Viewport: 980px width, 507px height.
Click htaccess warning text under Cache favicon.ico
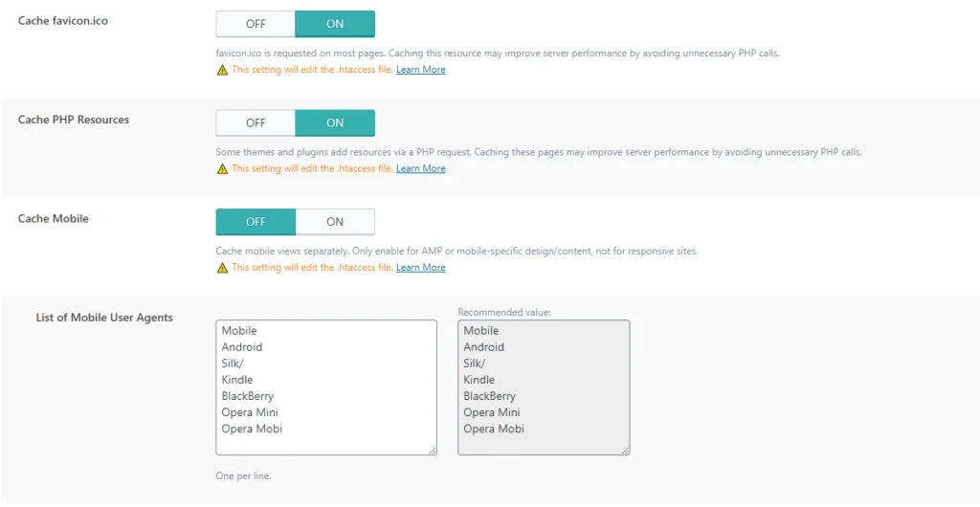tap(313, 69)
